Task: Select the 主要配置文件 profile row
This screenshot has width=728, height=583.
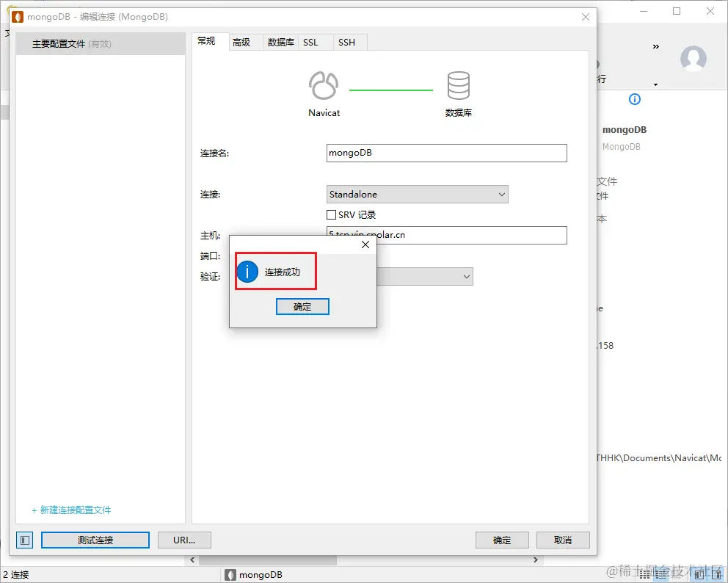Action: [101, 43]
